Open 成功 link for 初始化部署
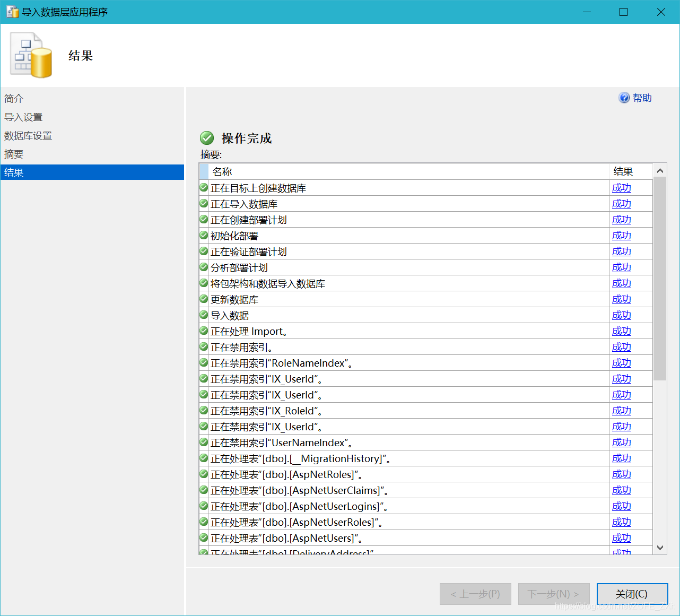This screenshot has width=680, height=616. coord(622,236)
